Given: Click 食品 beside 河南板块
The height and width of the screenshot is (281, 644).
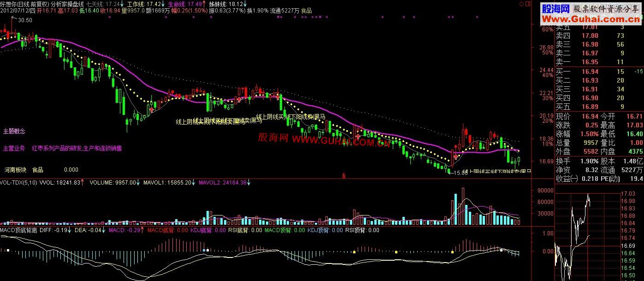Looking at the screenshot, I should coord(37,170).
